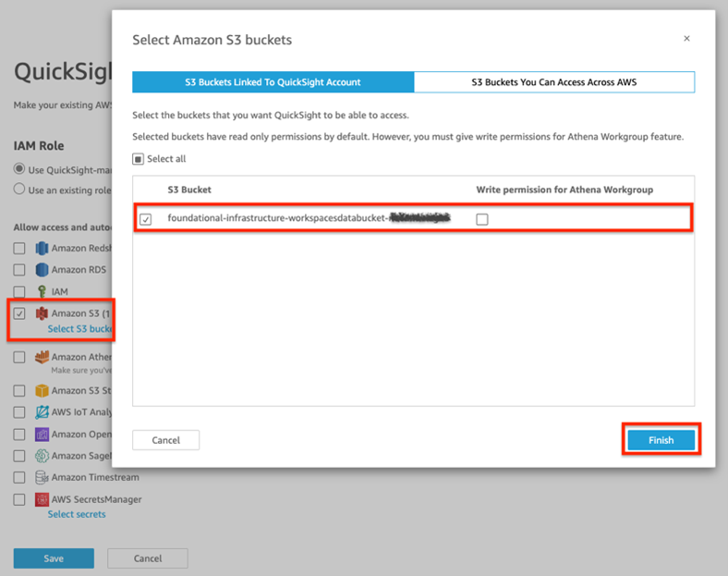The width and height of the screenshot is (728, 576).
Task: Click the foundational-infrastructure-workspacesdatabucket name
Action: tap(309, 218)
